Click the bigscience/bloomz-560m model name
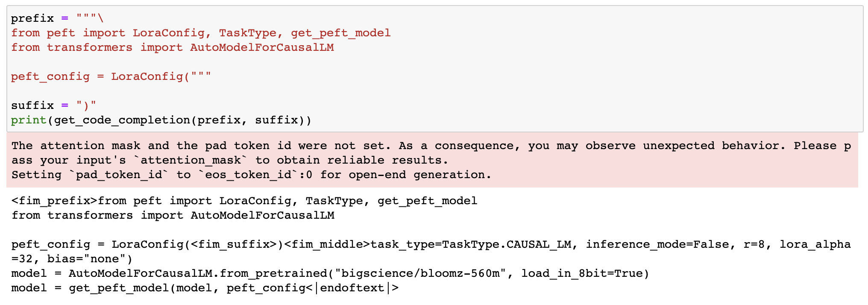 click(421, 273)
